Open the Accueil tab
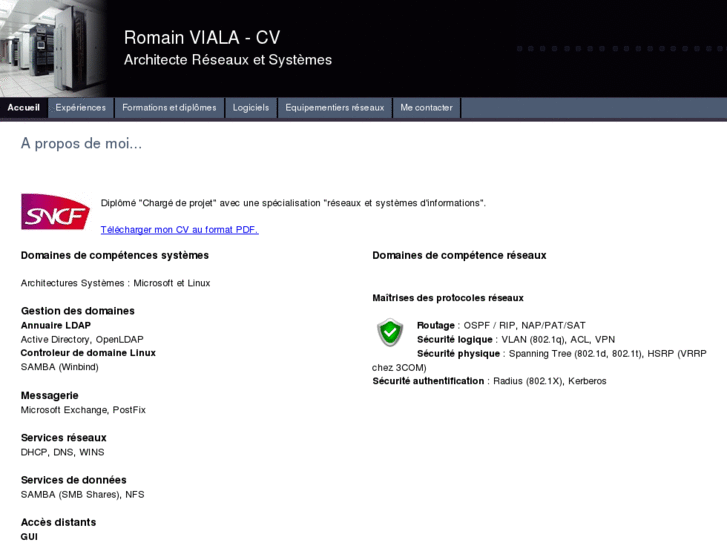 (x=24, y=108)
